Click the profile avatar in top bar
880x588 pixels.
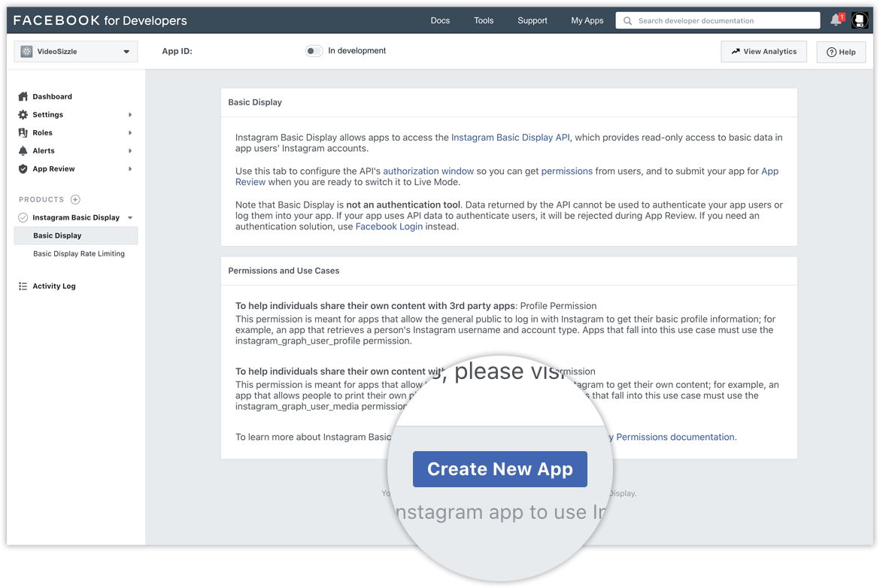pyautogui.click(x=860, y=20)
